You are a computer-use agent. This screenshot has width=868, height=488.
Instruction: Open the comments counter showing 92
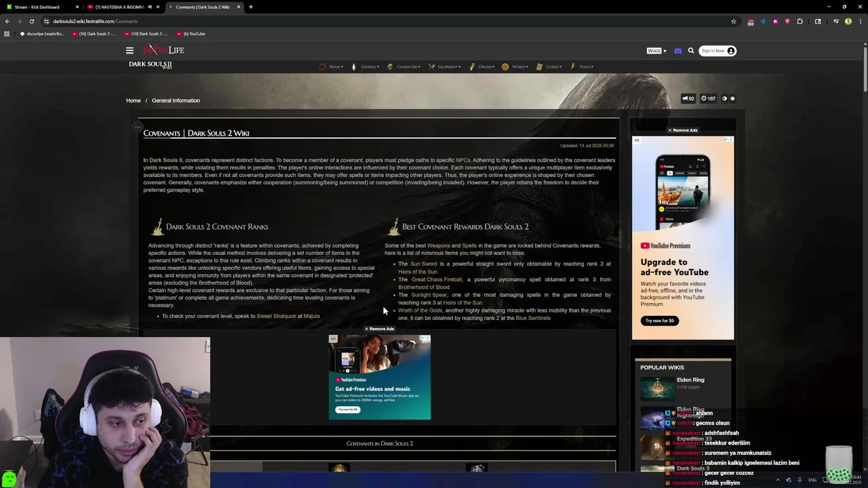(x=688, y=98)
